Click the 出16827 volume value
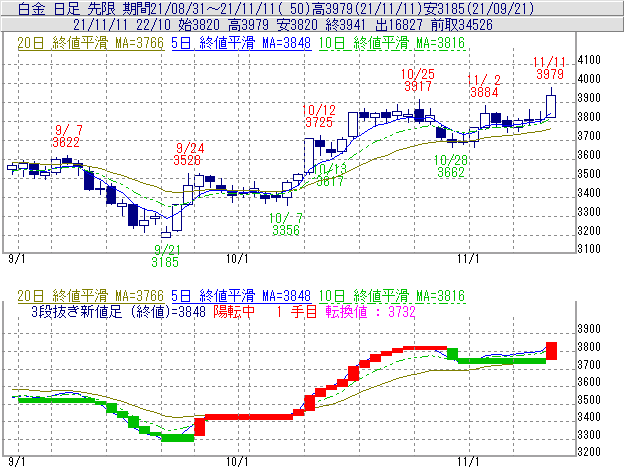624x475 pixels. pyautogui.click(x=398, y=25)
